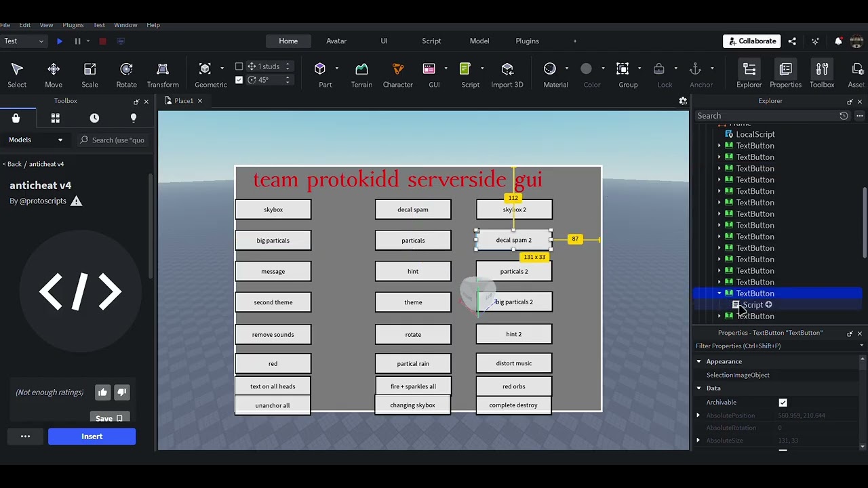Viewport: 868px width, 488px height.
Task: Collapse the highlighted TextButton tree node
Action: click(x=719, y=293)
